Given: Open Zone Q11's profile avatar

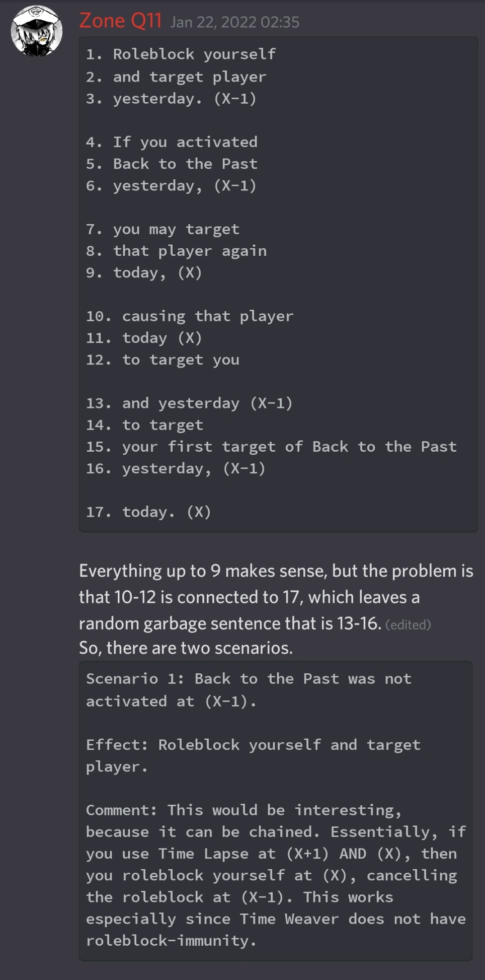Looking at the screenshot, I should (37, 31).
